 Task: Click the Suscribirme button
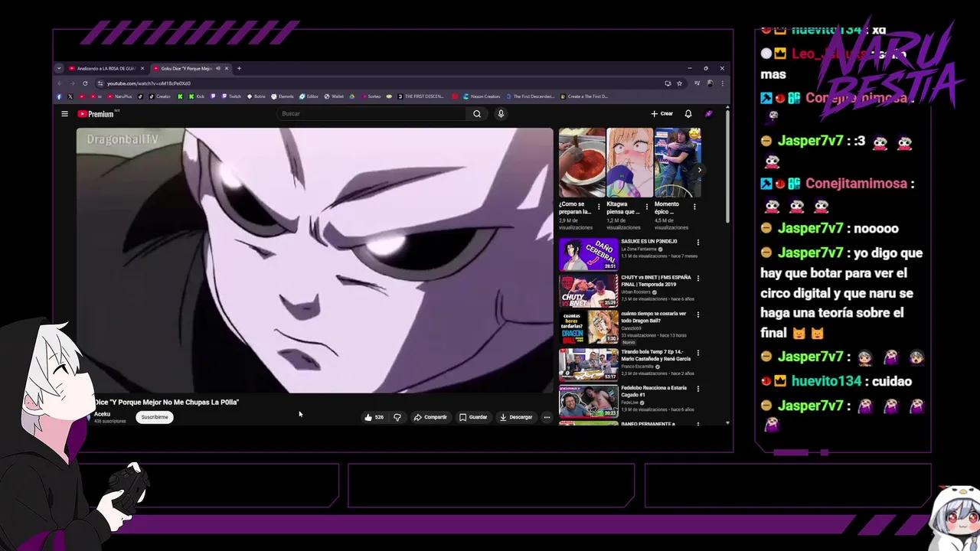(155, 417)
